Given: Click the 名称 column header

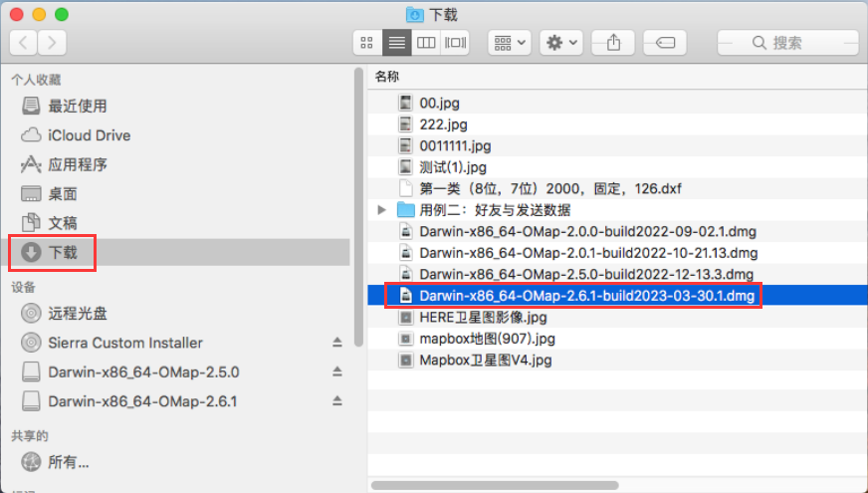Looking at the screenshot, I should point(387,77).
